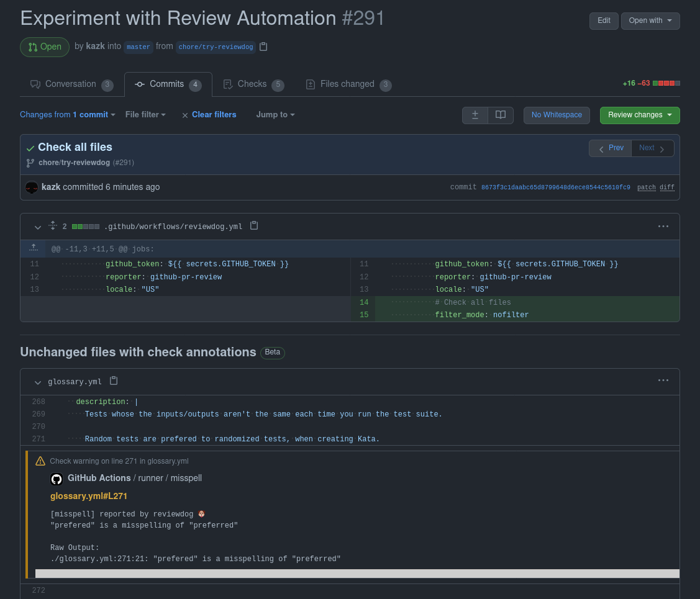This screenshot has height=599, width=700.
Task: Click the .github/workflows/reviewdog.yml file name
Action: click(173, 227)
